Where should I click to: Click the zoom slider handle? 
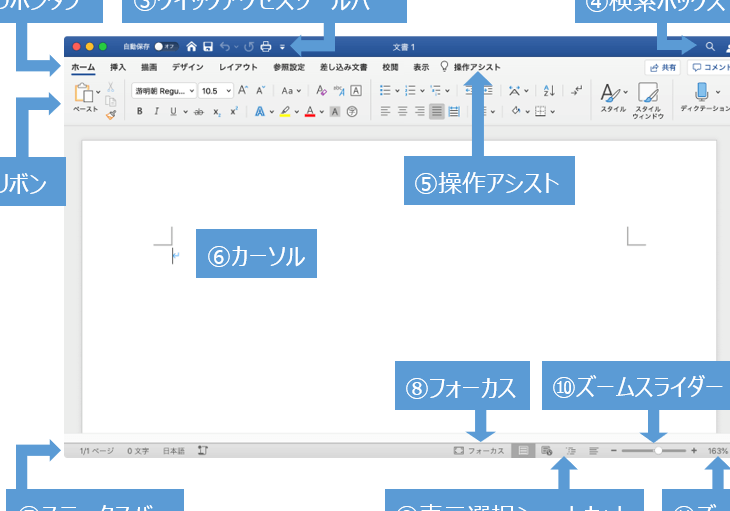(x=658, y=450)
